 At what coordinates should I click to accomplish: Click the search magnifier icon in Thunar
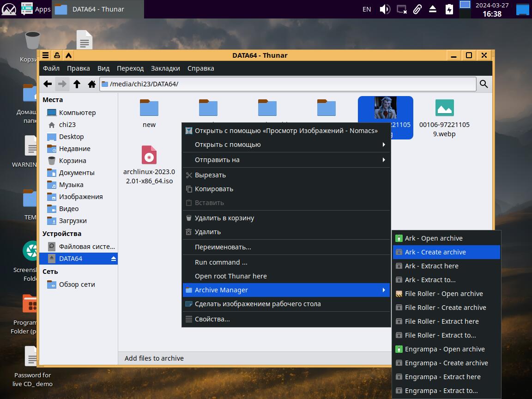pos(484,84)
